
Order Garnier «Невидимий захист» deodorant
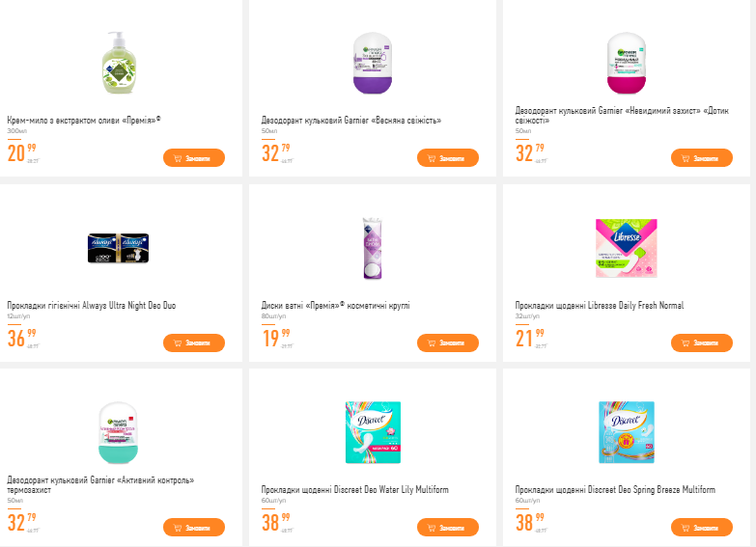701,158
